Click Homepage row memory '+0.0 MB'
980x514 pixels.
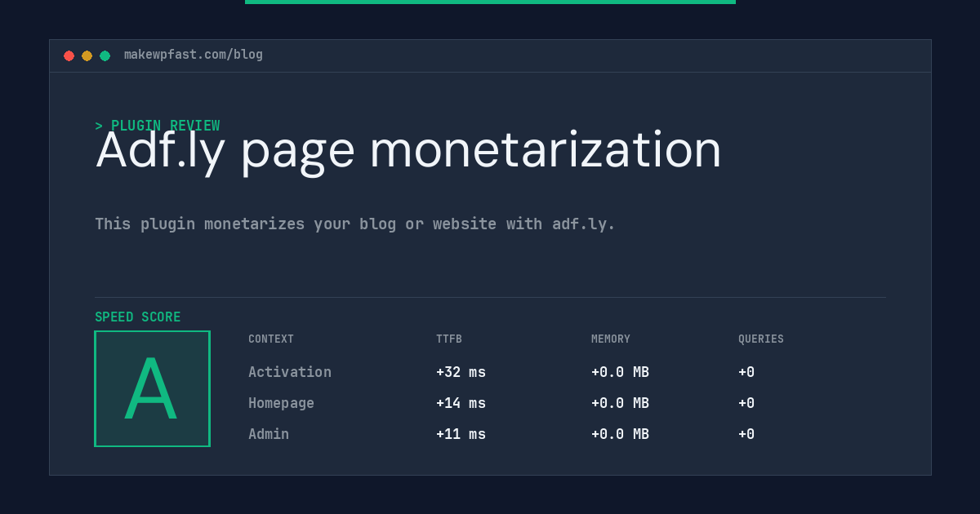click(x=620, y=403)
